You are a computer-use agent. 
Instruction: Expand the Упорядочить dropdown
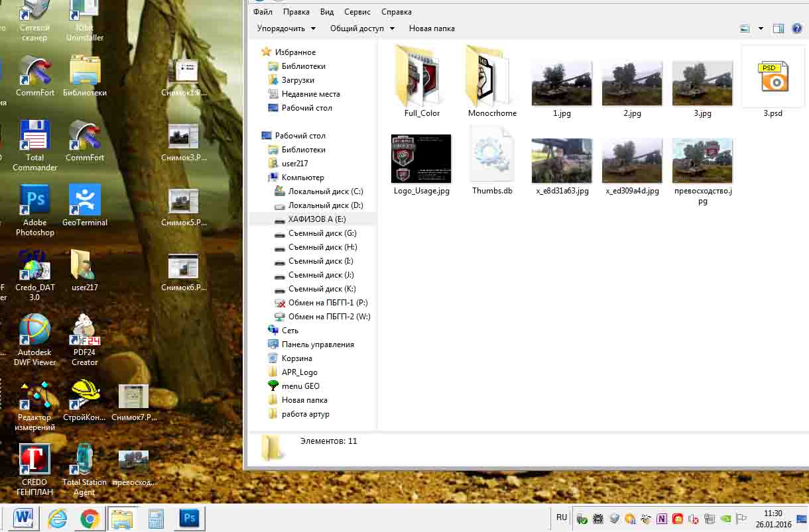pyautogui.click(x=286, y=28)
